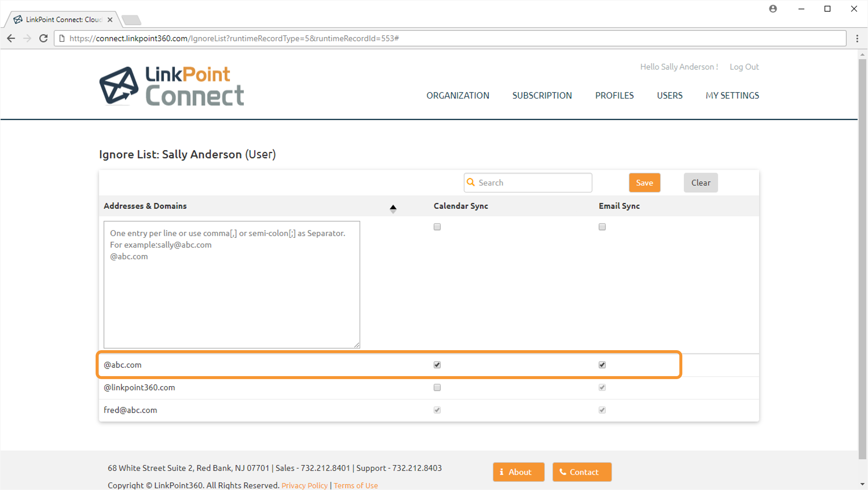The image size is (868, 490).
Task: Uncheck Calendar Sync for @abc.com
Action: pos(437,365)
